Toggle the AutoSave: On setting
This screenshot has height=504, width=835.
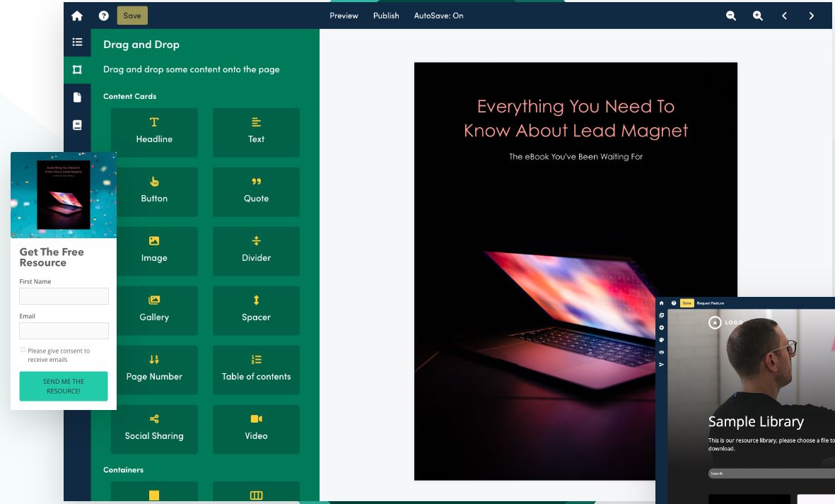(438, 16)
